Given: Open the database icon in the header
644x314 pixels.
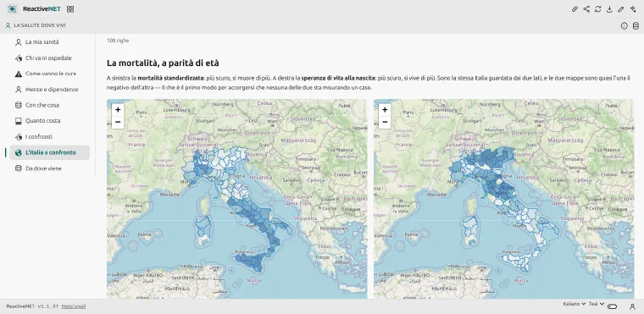Looking at the screenshot, I should click(636, 26).
